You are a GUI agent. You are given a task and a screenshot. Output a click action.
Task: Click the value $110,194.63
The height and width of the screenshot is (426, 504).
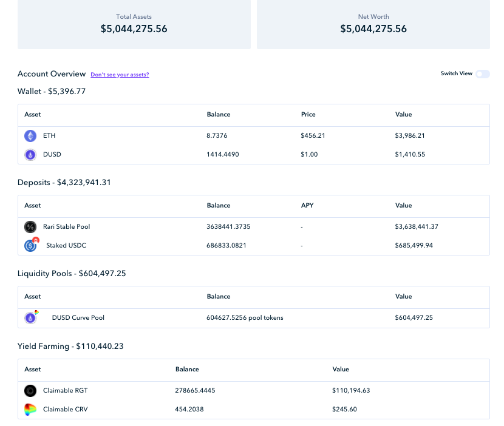351,390
